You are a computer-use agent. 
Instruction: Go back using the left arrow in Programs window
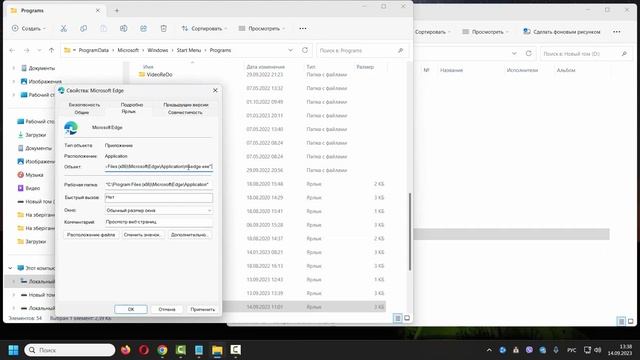coord(12,50)
